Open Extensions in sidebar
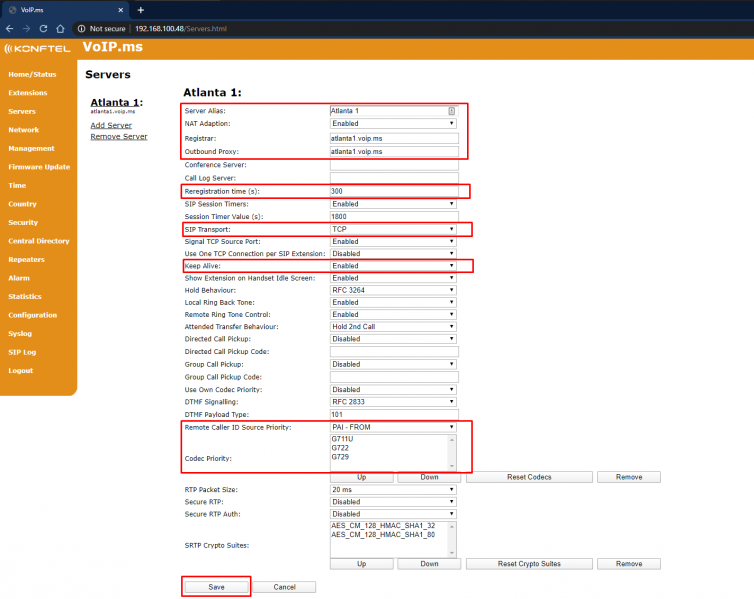This screenshot has height=599, width=754. 28,93
